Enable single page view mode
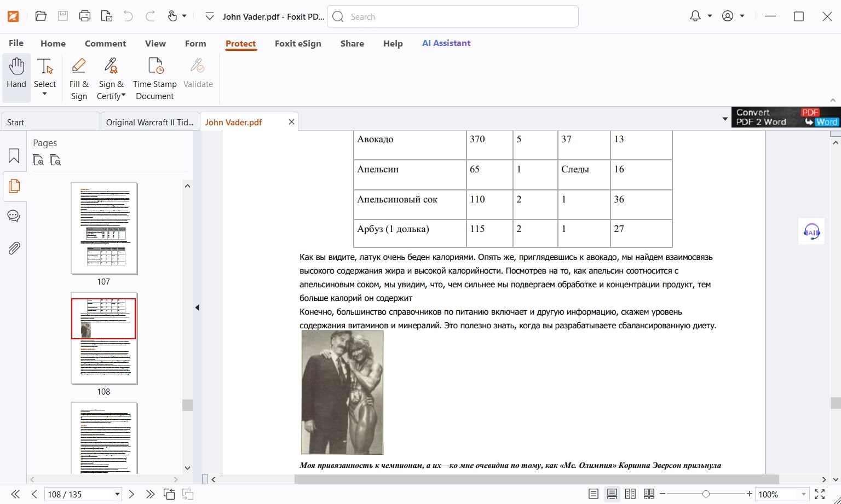 coord(593,494)
